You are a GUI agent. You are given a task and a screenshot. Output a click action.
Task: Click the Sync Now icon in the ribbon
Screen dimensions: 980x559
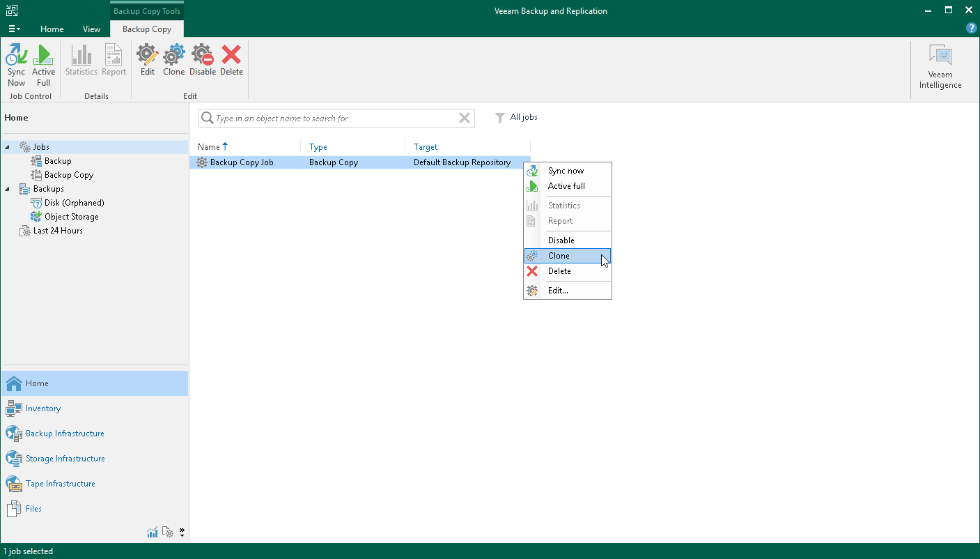point(16,63)
